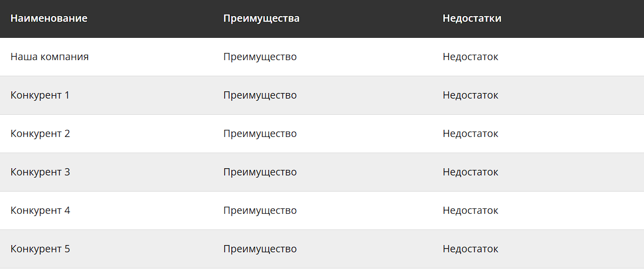
Task: Click Преимущество in the Наша компания row
Action: click(260, 57)
